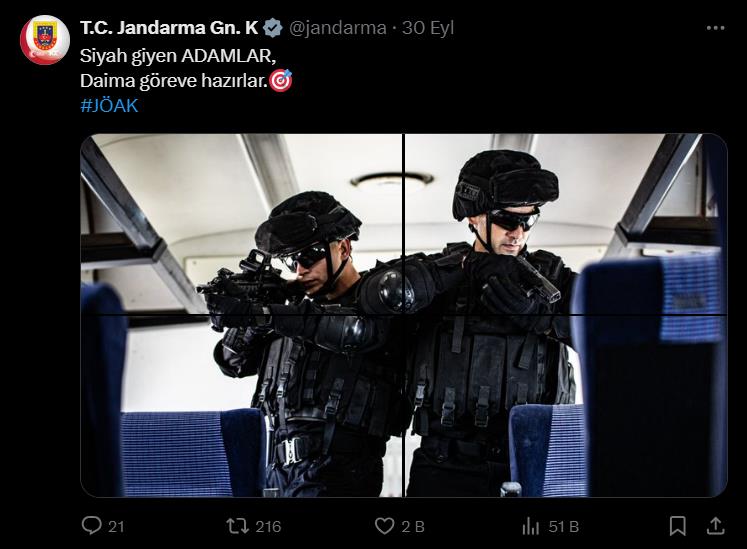This screenshot has width=747, height=549.
Task: Open top-left photo of soldier with rifle
Action: coord(242,224)
